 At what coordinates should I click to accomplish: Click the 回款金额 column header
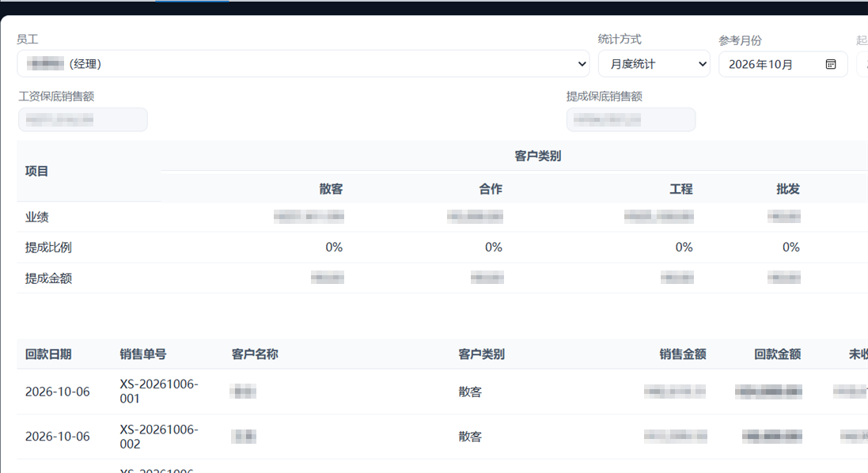coord(777,354)
